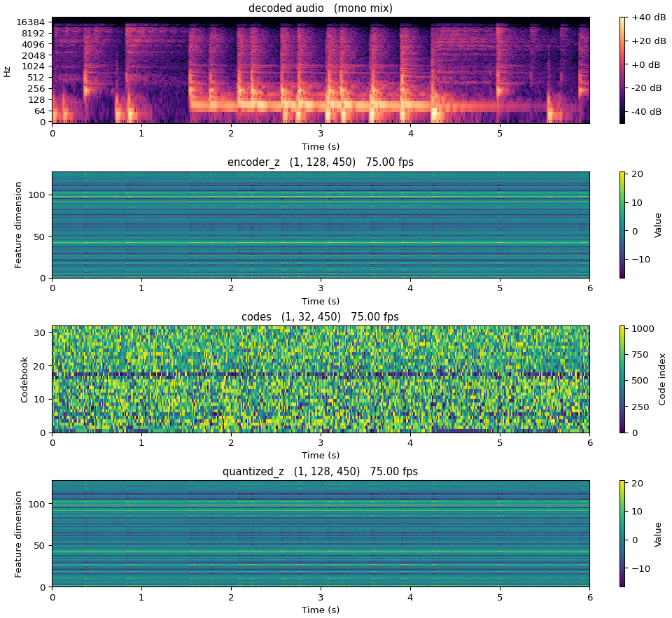Click inside the decoded audio spectrogram
672x618 pixels.
(x=321, y=70)
